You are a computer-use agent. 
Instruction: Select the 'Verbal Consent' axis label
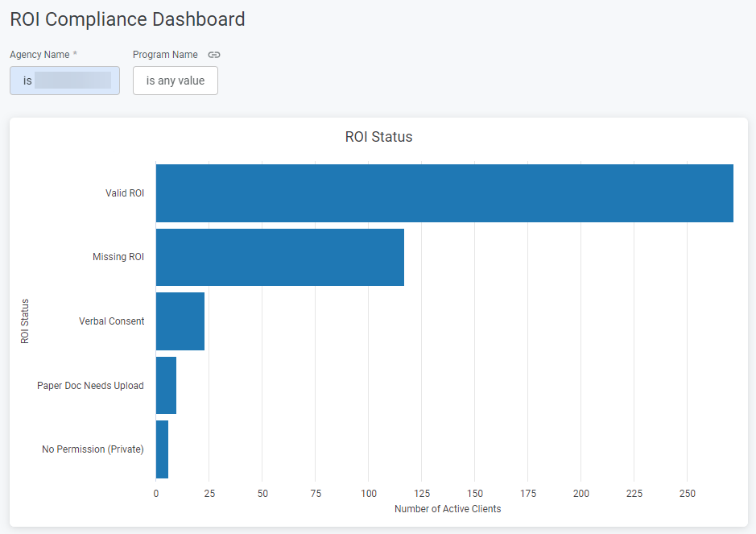coord(112,321)
